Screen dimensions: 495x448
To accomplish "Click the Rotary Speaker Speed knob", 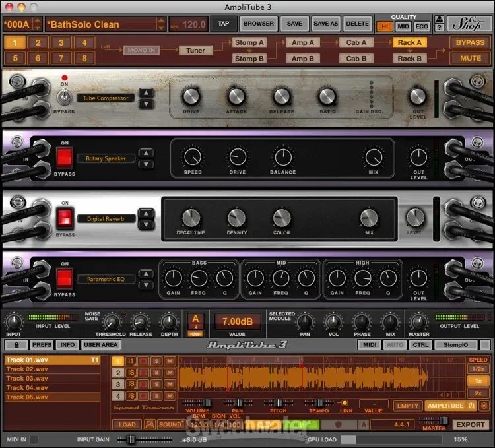I will coord(193,157).
